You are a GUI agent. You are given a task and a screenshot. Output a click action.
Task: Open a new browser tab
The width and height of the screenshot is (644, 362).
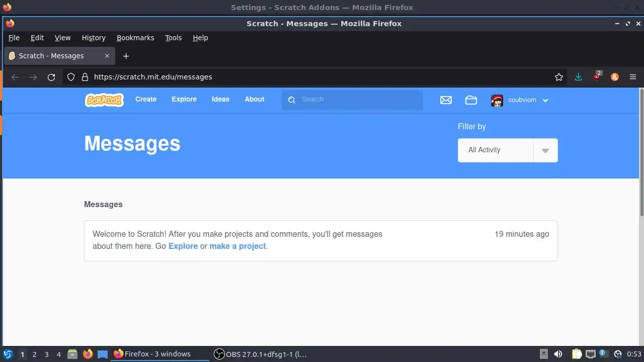126,56
